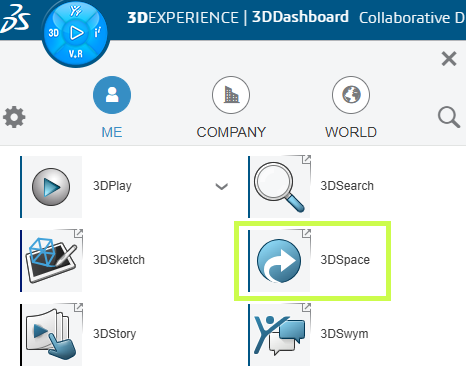Click the magnifier search icon
This screenshot has width=466, height=370.
pyautogui.click(x=449, y=117)
